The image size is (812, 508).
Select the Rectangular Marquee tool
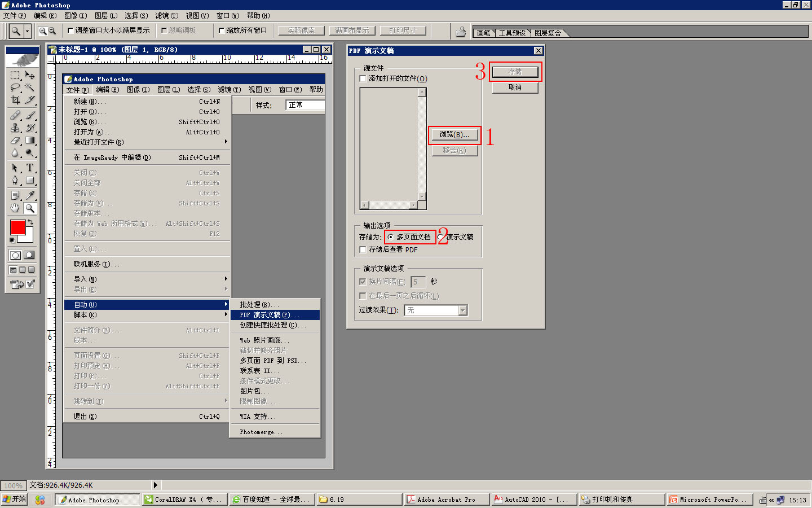pos(15,75)
